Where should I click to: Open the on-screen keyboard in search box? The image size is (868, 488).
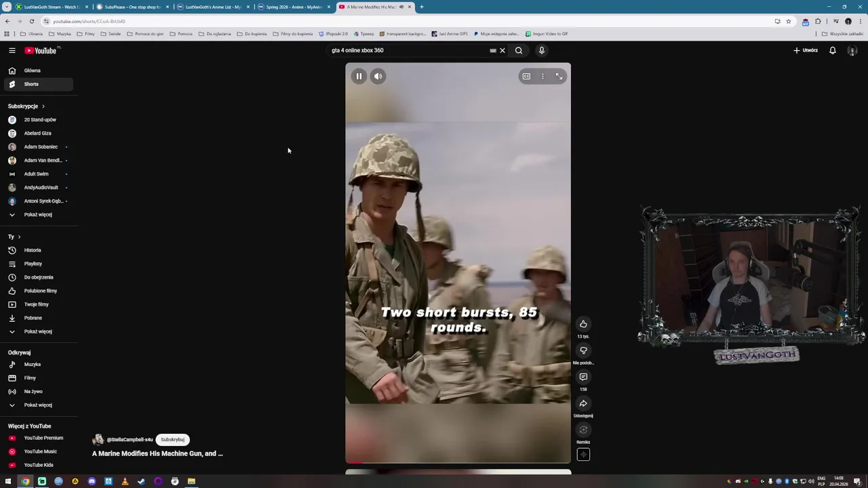point(493,50)
